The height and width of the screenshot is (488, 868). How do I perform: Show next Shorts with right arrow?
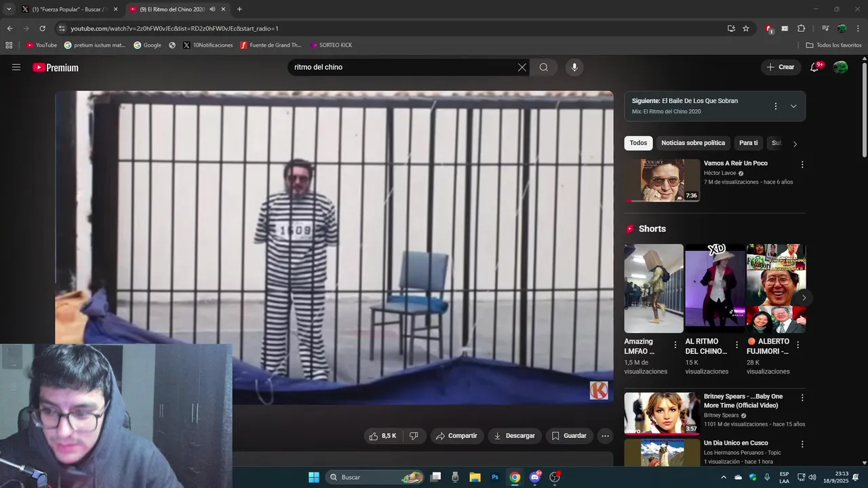click(x=804, y=298)
